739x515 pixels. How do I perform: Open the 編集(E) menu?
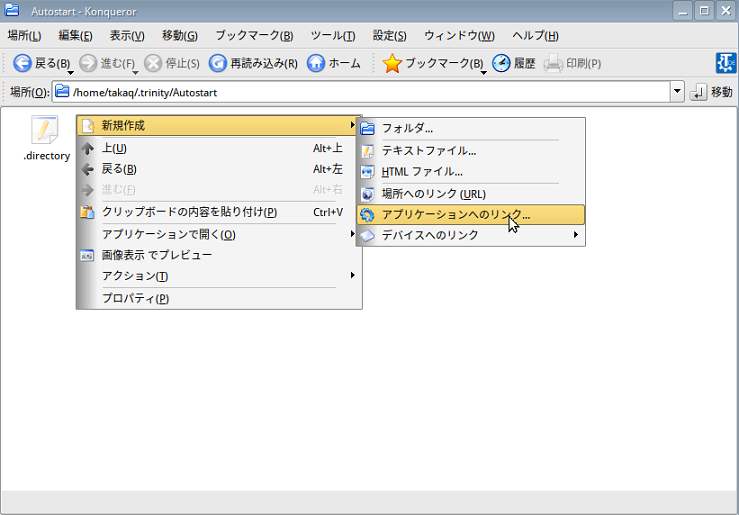pos(75,36)
